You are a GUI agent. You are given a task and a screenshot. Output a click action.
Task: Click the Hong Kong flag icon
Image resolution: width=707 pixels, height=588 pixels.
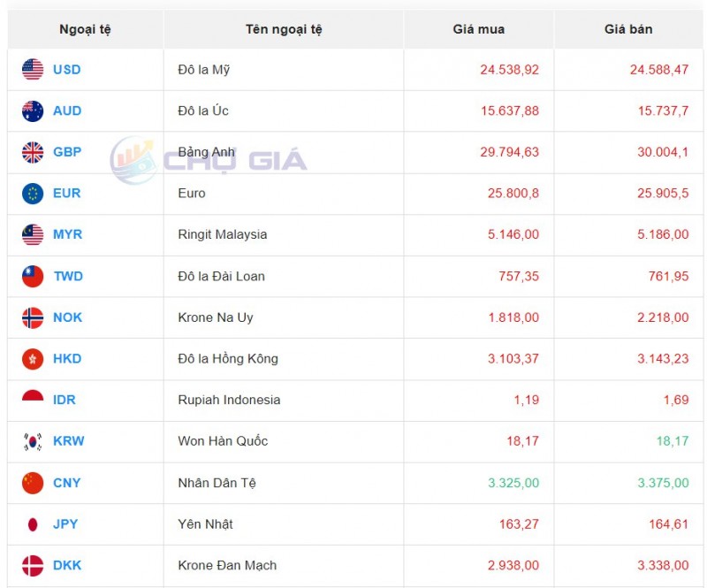click(x=33, y=359)
